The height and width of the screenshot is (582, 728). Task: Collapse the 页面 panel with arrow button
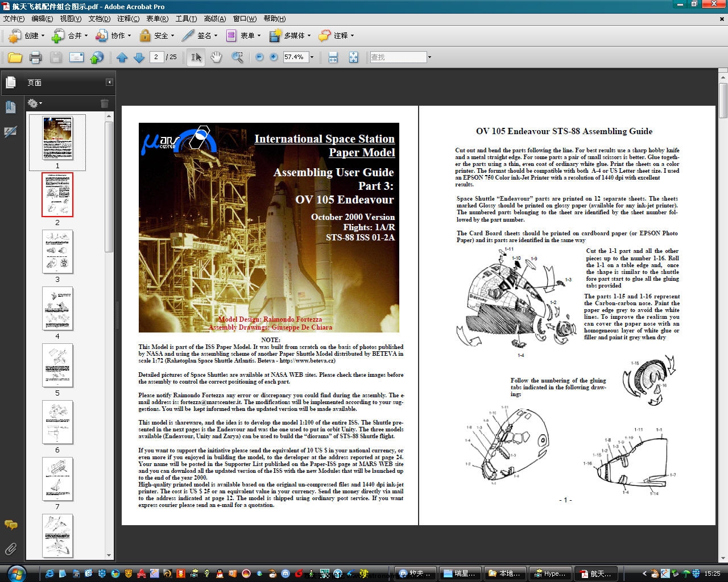coord(109,82)
